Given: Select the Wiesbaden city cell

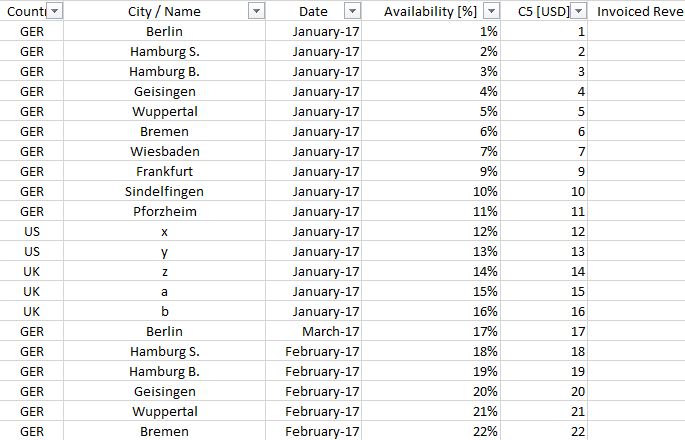Looking at the screenshot, I should (164, 152).
